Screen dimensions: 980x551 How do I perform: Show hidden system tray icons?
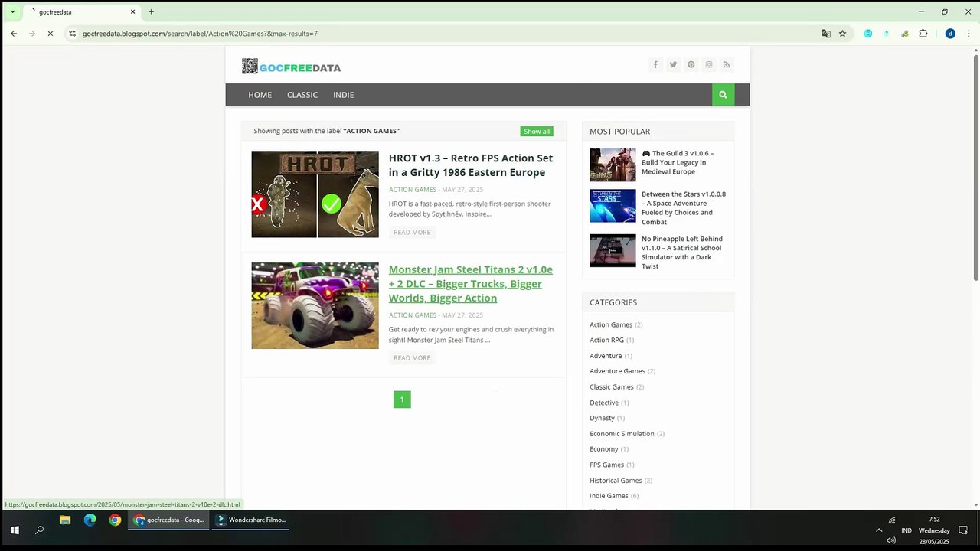(879, 530)
